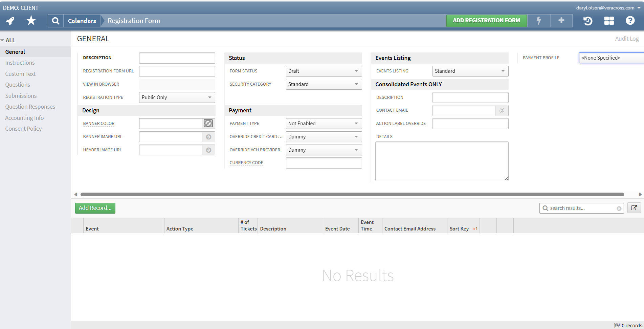Open the lightning bolt actions menu
Viewport: 644px width, 329px height.
click(x=539, y=21)
